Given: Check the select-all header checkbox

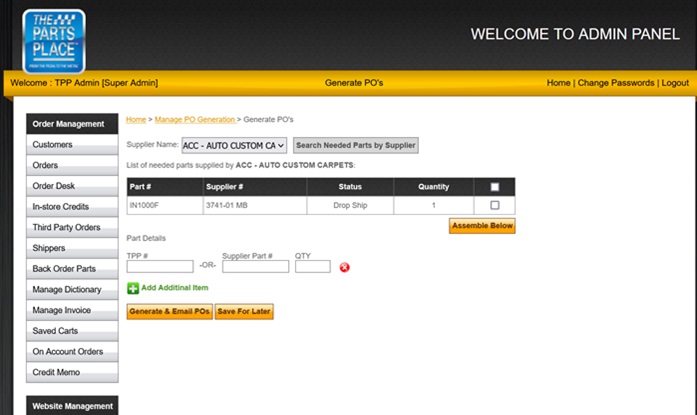Looking at the screenshot, I should tap(494, 187).
